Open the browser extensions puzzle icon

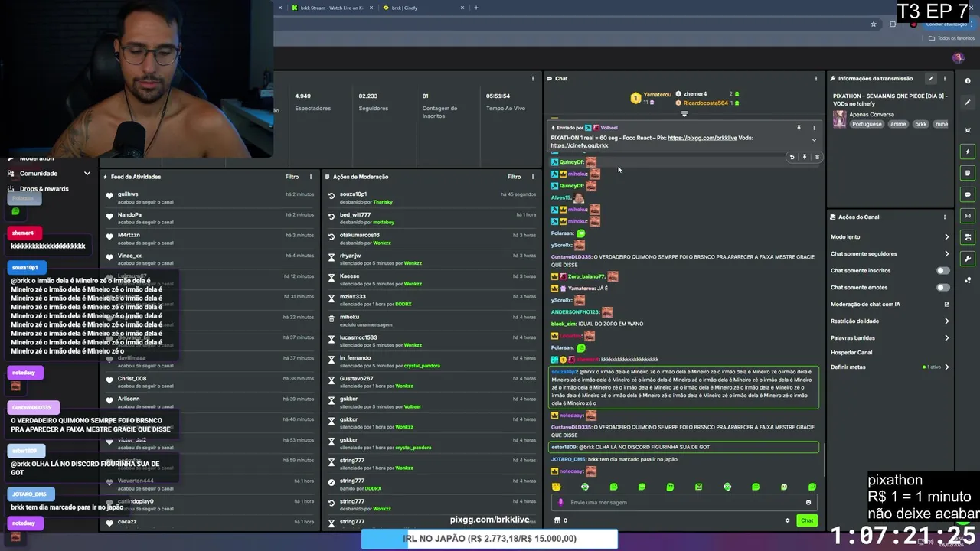[x=893, y=24]
